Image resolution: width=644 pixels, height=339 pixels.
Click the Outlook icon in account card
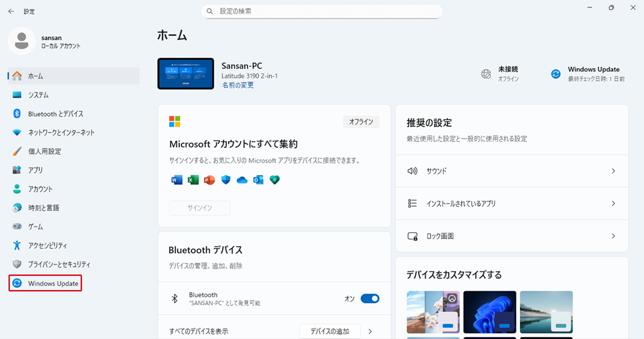click(x=258, y=180)
